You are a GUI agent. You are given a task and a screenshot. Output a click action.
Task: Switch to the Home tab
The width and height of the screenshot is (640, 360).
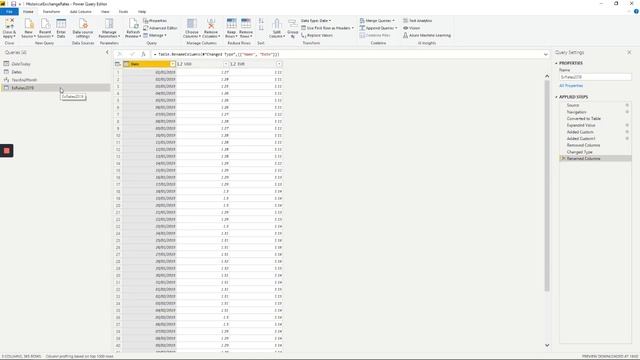pyautogui.click(x=28, y=12)
